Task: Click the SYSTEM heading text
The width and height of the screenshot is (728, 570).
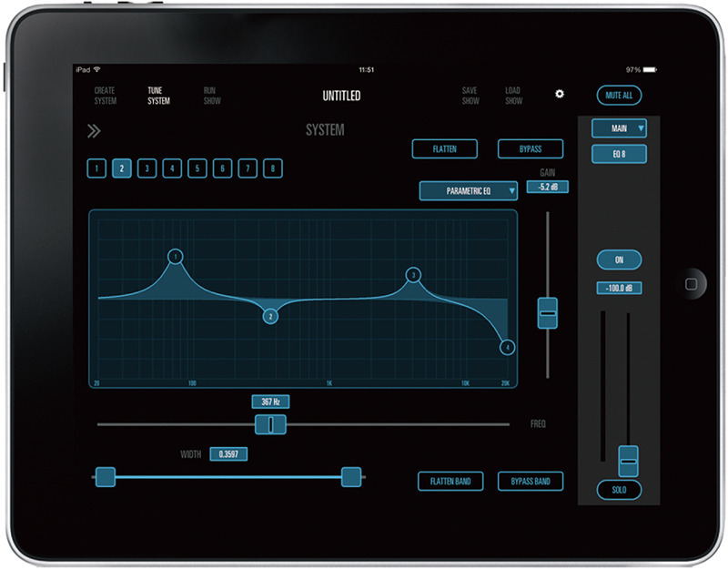Action: 325,129
